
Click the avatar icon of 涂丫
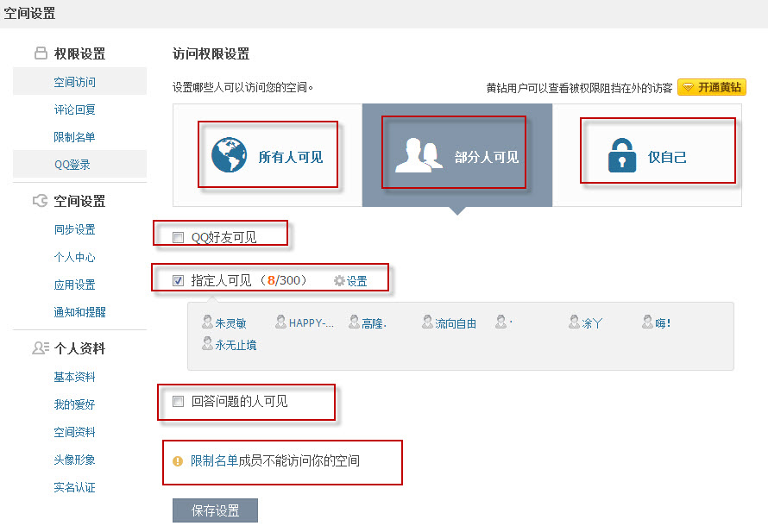[x=574, y=322]
